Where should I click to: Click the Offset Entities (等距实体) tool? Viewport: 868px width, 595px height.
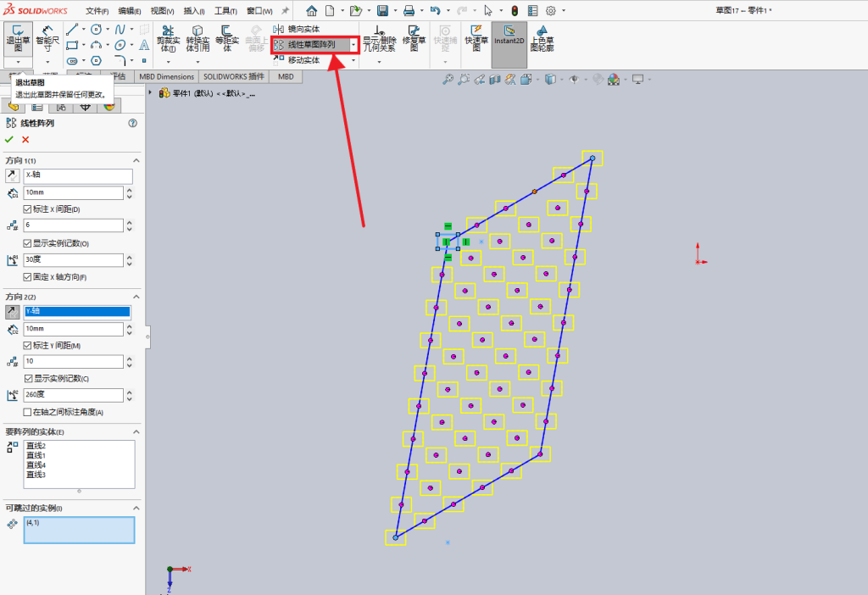(x=227, y=39)
